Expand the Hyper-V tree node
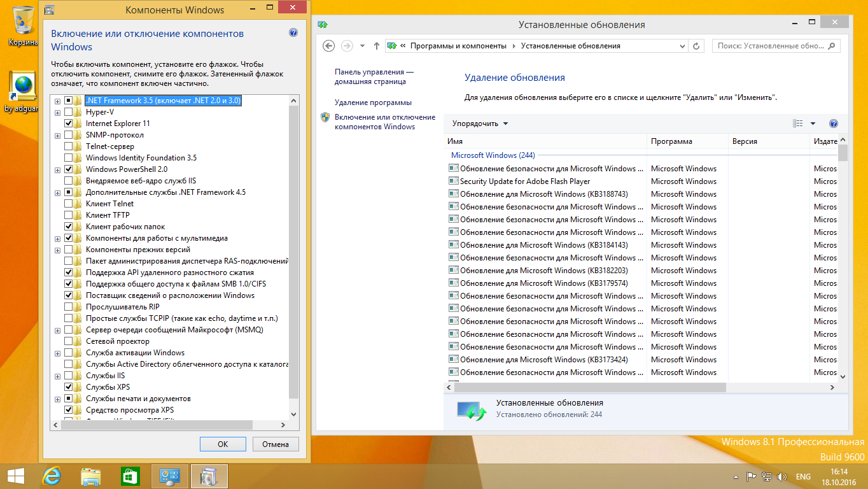 pos(57,112)
